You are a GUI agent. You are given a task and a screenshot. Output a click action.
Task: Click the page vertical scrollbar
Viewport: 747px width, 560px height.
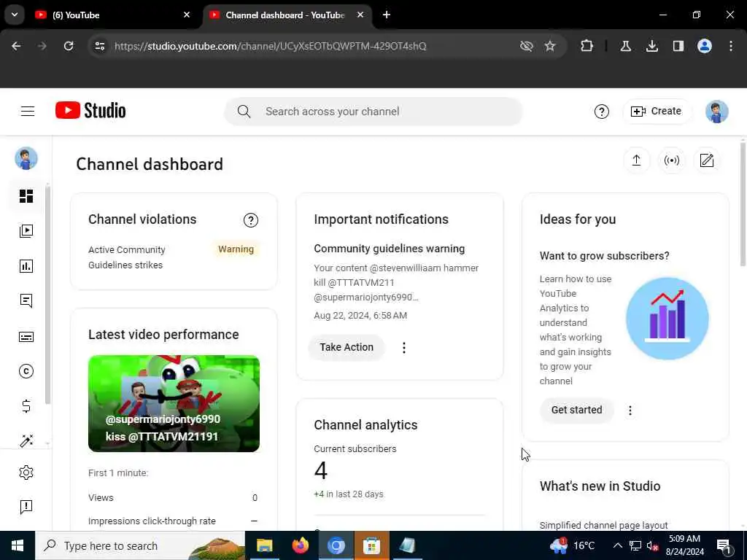click(x=743, y=204)
